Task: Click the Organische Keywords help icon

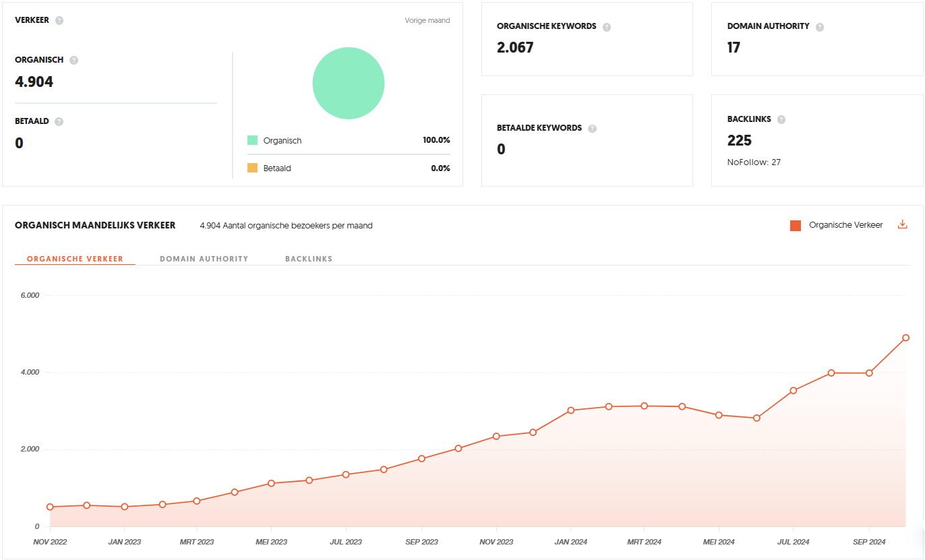Action: click(x=607, y=27)
